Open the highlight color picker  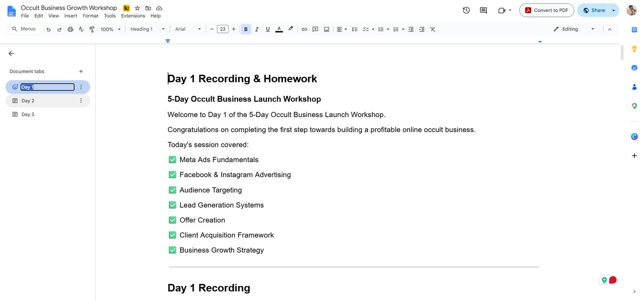[291, 29]
